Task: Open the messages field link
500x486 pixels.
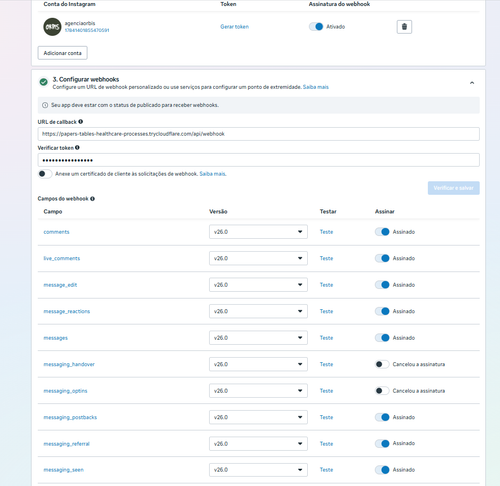Action: tap(55, 338)
